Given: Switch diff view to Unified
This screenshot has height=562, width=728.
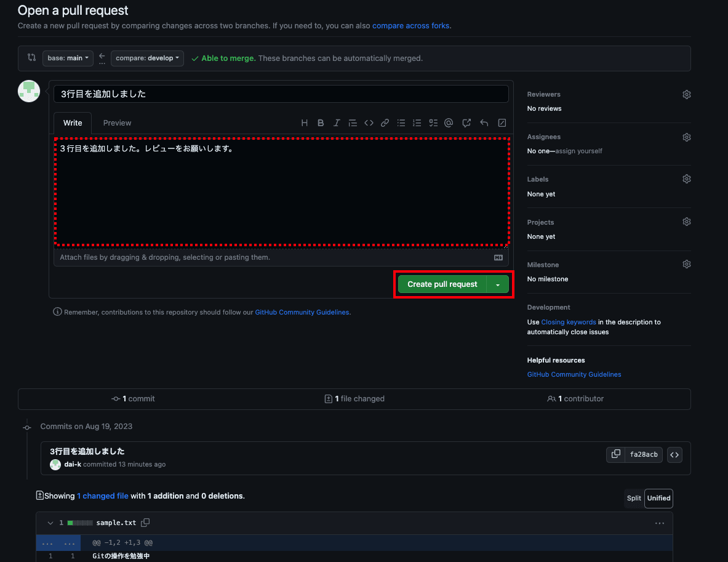Looking at the screenshot, I should click(x=658, y=498).
